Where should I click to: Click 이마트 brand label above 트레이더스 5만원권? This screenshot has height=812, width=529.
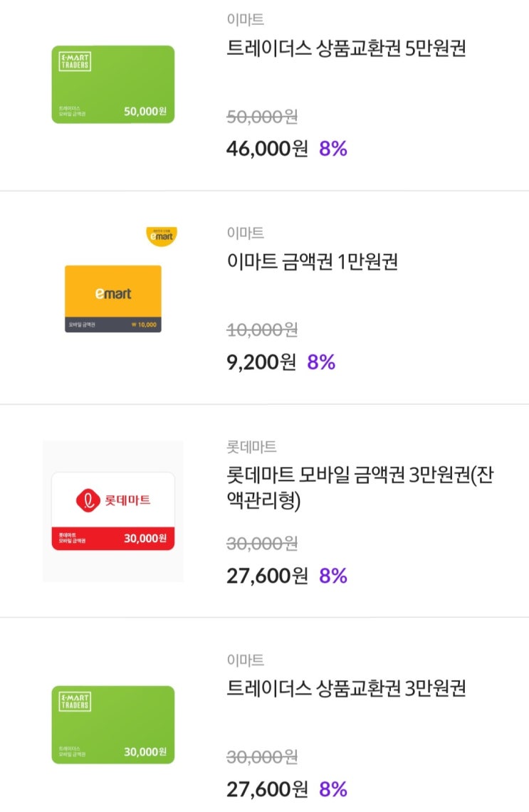(x=245, y=20)
